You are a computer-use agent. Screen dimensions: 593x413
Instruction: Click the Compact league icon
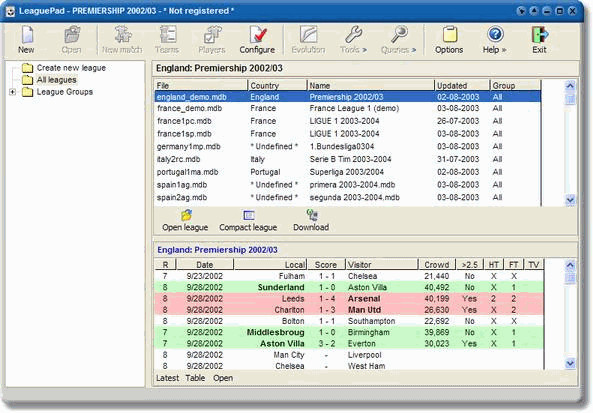248,215
